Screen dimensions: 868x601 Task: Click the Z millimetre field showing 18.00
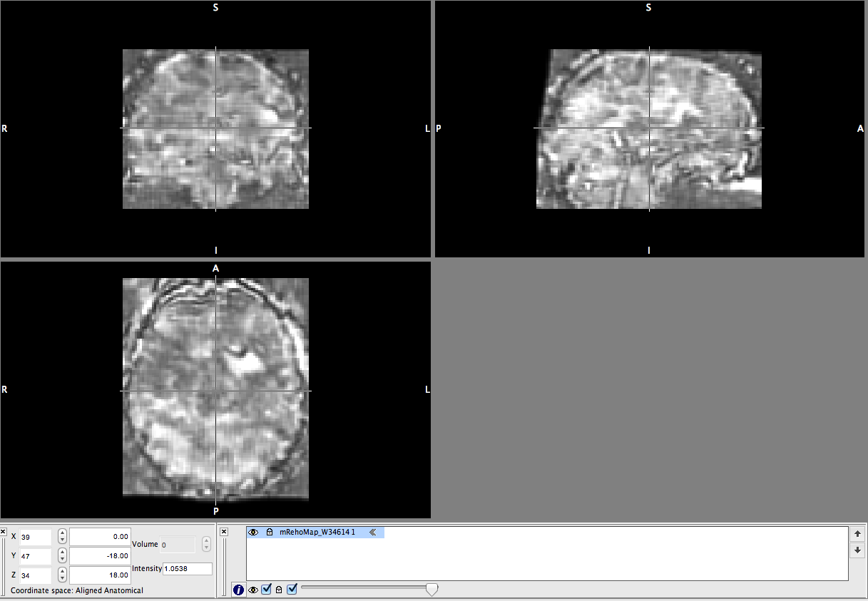click(x=100, y=575)
